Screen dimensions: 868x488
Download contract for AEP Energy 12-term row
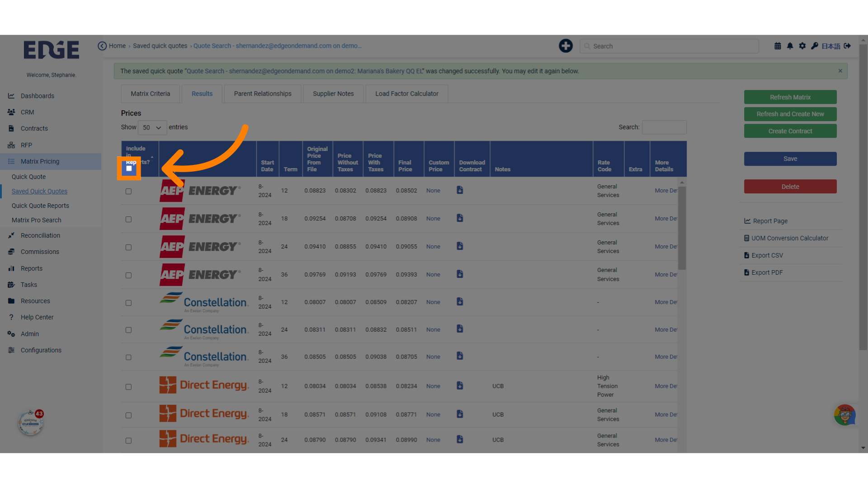pyautogui.click(x=460, y=190)
